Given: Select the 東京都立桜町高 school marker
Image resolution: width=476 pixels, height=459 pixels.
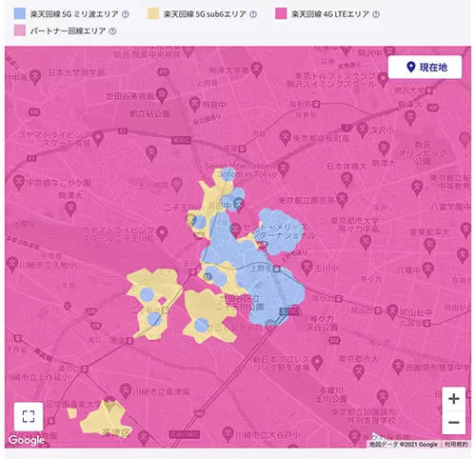Looking at the screenshot, I should pyautogui.click(x=286, y=138).
